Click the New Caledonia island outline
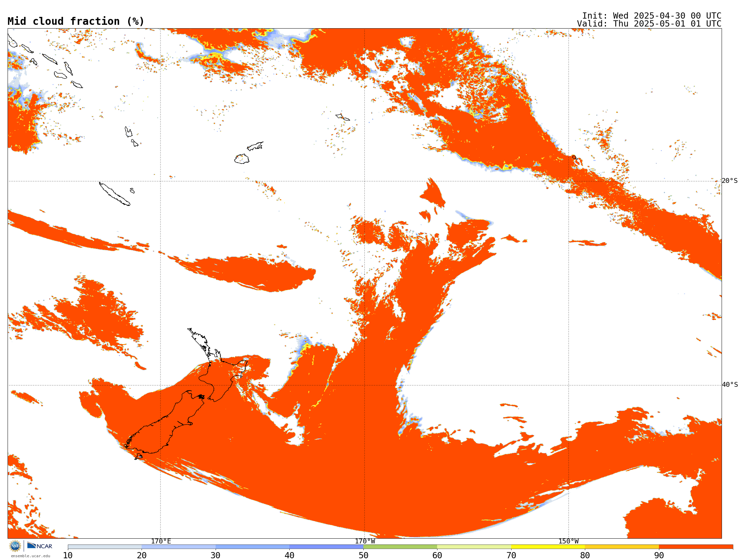Image resolution: width=744 pixels, height=560 pixels. pos(114,194)
